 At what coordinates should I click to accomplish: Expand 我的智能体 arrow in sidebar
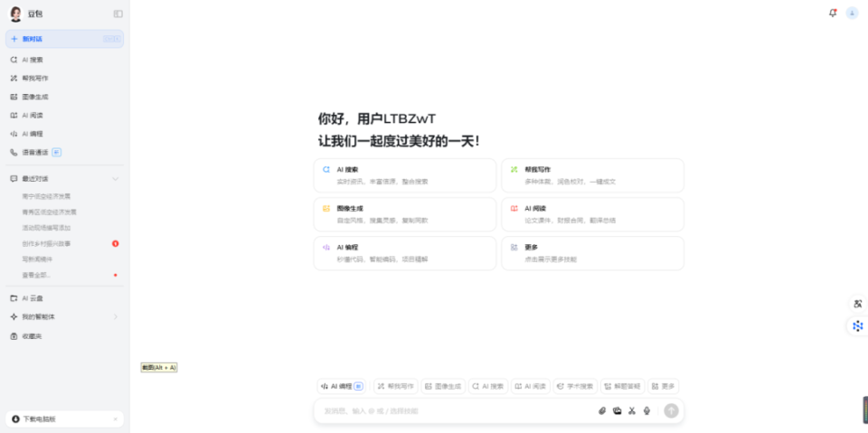tap(115, 316)
